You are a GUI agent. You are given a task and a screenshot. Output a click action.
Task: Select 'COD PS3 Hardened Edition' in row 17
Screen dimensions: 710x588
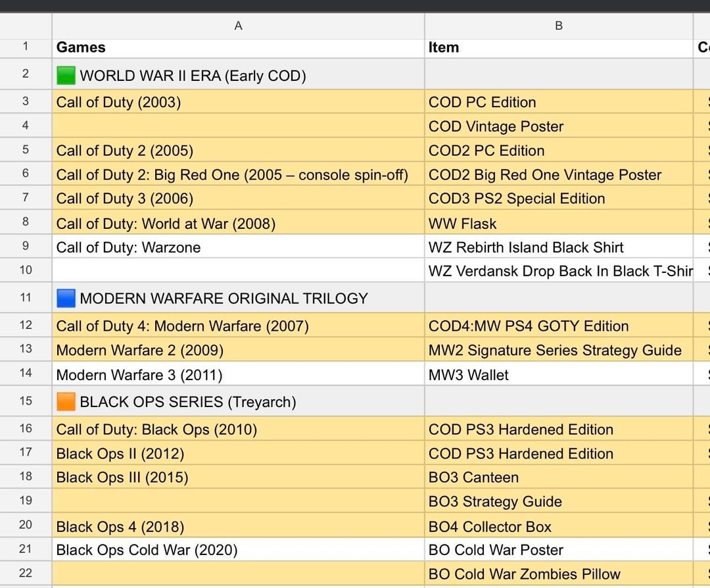coord(559,453)
